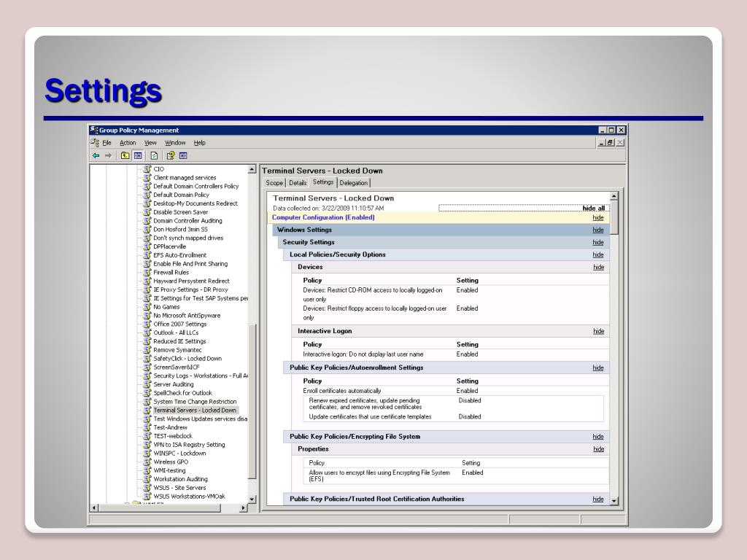
Task: Click the Up One Level folder icon
Action: tap(125, 156)
